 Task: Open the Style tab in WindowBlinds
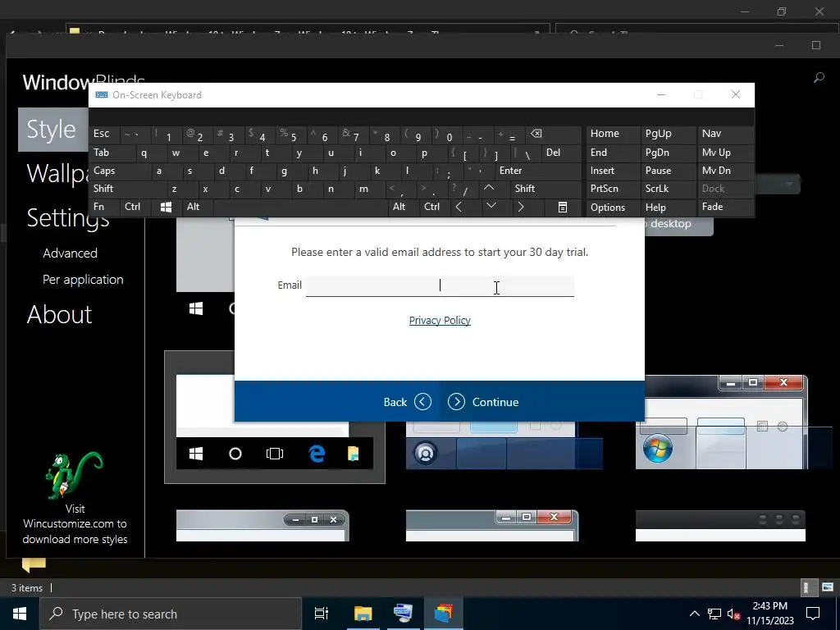(52, 129)
